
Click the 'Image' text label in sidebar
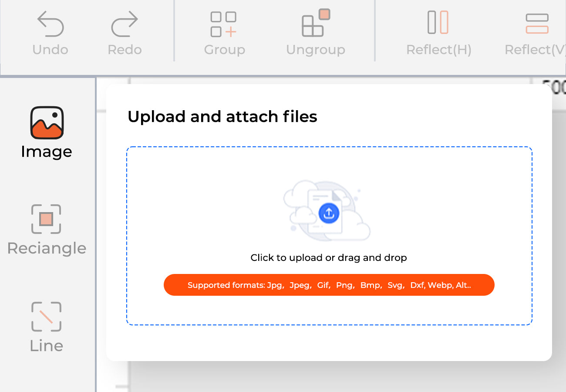pos(47,152)
